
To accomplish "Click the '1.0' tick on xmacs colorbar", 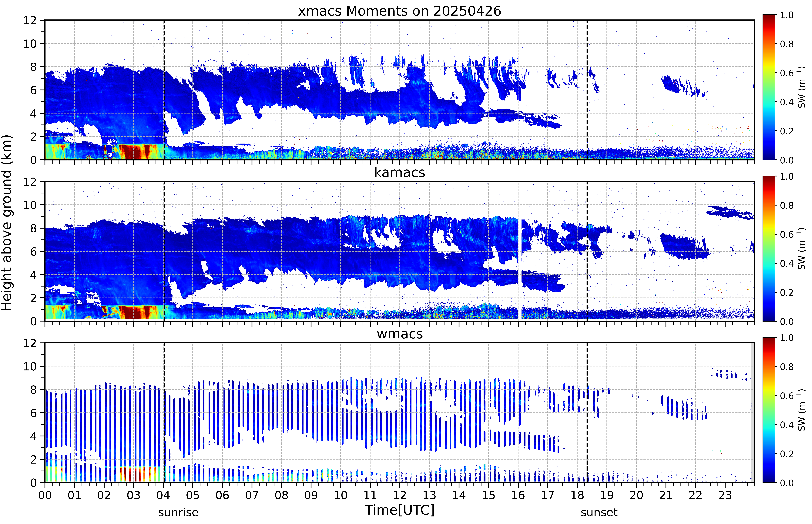I will point(787,15).
